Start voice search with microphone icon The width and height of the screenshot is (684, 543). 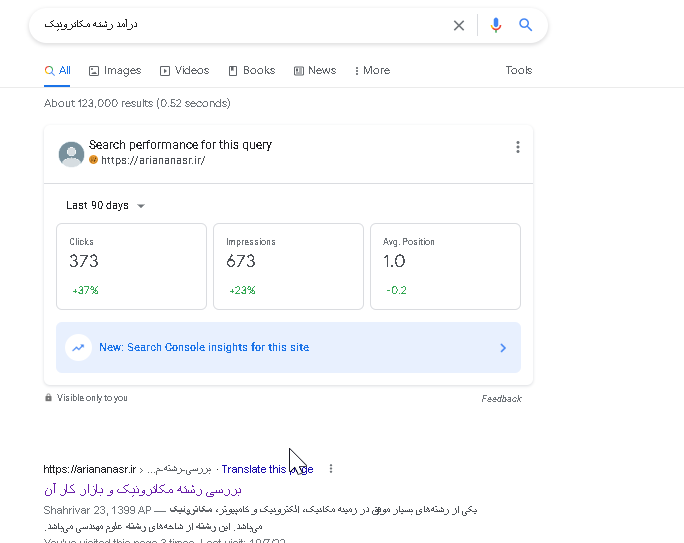tap(496, 26)
